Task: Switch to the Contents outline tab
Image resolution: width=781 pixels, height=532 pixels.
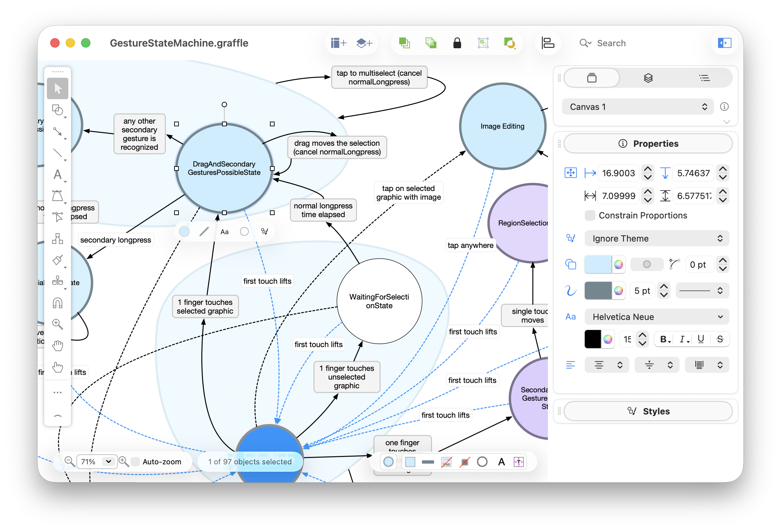Action: (x=705, y=78)
